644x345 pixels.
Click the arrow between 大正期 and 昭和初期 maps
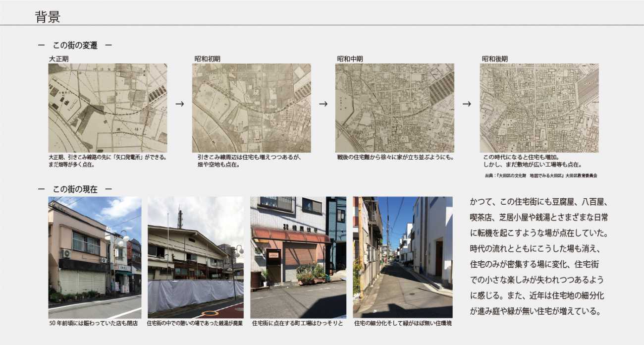(180, 104)
